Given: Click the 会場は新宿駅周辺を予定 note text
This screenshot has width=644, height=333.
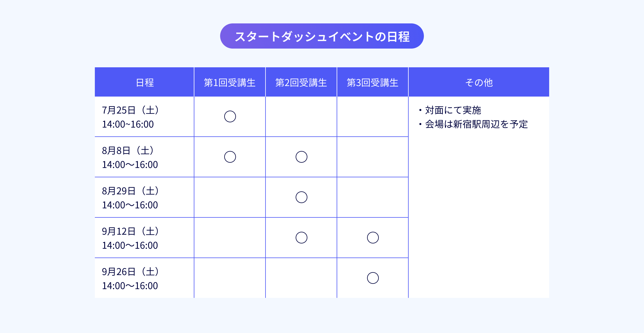Looking at the screenshot, I should pyautogui.click(x=476, y=124).
